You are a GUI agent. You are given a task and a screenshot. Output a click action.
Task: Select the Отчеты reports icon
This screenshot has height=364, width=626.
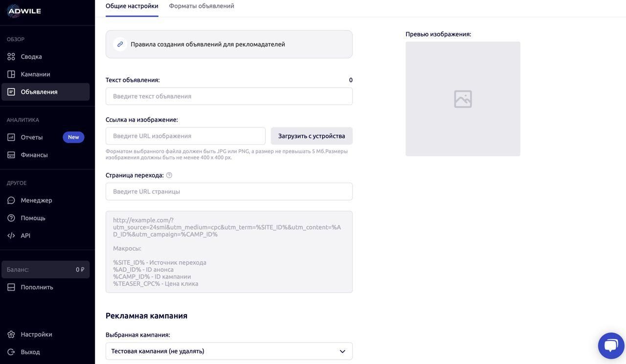point(11,137)
